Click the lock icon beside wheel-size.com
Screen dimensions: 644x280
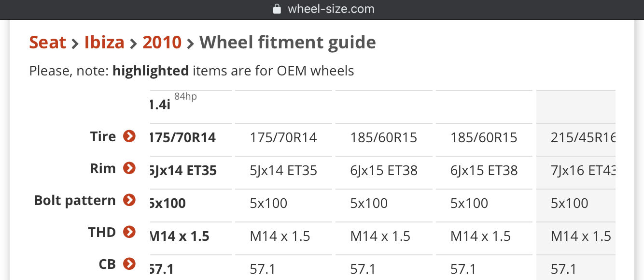[x=277, y=9]
